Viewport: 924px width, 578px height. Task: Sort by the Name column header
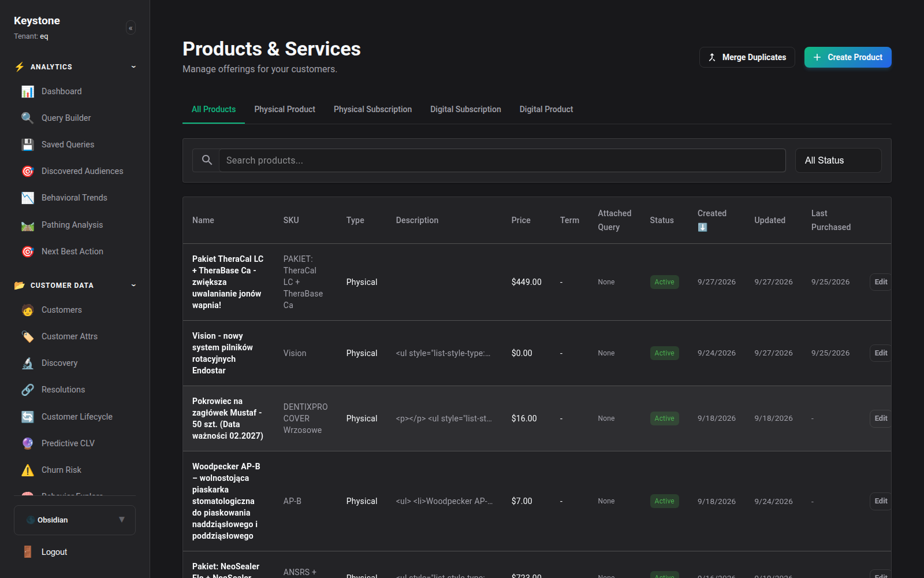[203, 220]
